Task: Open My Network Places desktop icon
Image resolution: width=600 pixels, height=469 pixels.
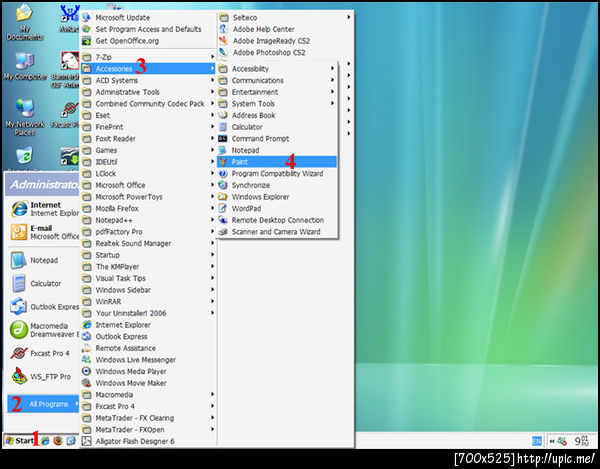Action: [x=25, y=117]
